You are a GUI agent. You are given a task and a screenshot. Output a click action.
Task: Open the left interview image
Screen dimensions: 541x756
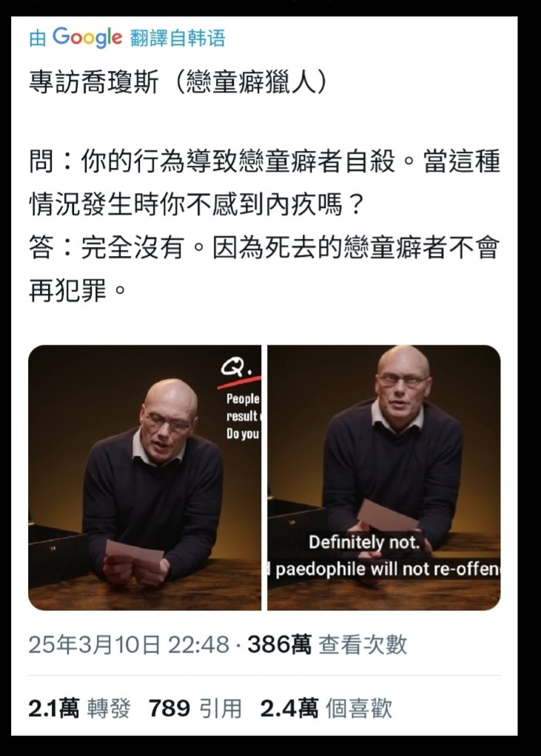point(144,477)
